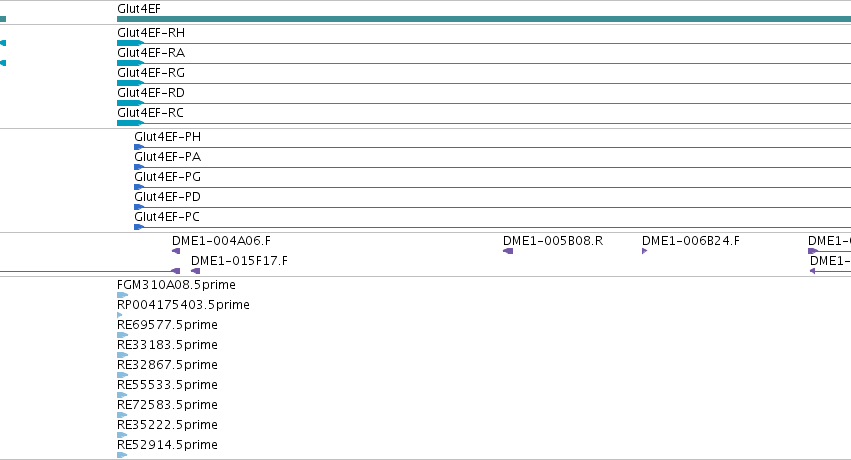The image size is (851, 460).
Task: Click the RE33183.5prime label
Action: (x=168, y=345)
